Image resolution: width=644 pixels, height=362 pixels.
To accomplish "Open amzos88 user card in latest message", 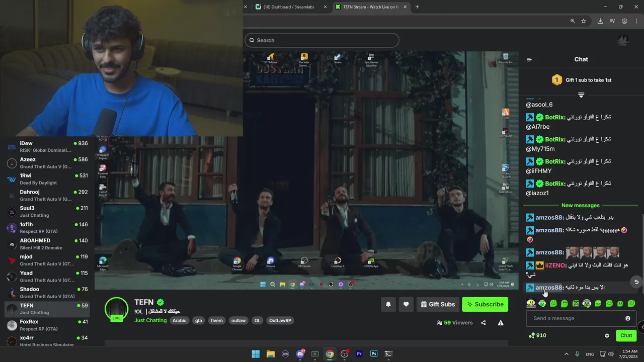I will click(548, 288).
